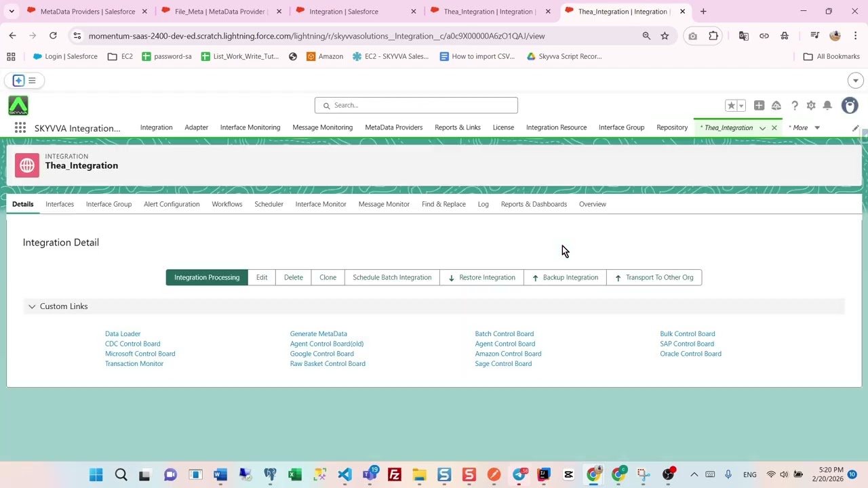Open the Windows Start menu
The height and width of the screenshot is (488, 868).
pyautogui.click(x=96, y=474)
